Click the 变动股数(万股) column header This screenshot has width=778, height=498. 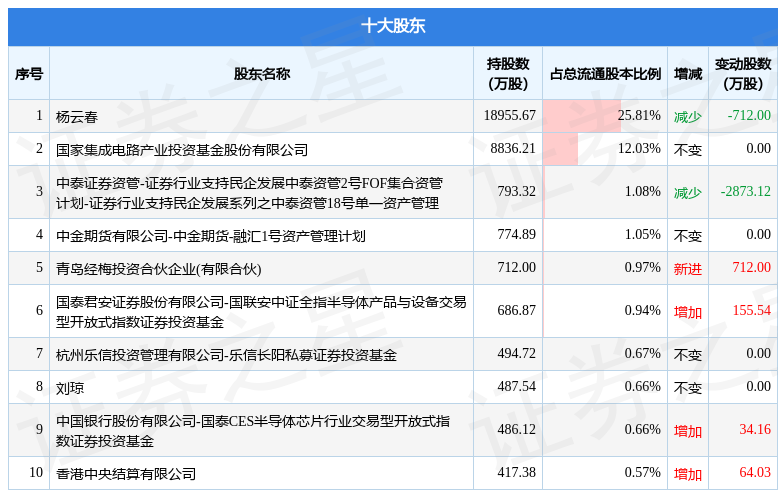click(x=743, y=74)
